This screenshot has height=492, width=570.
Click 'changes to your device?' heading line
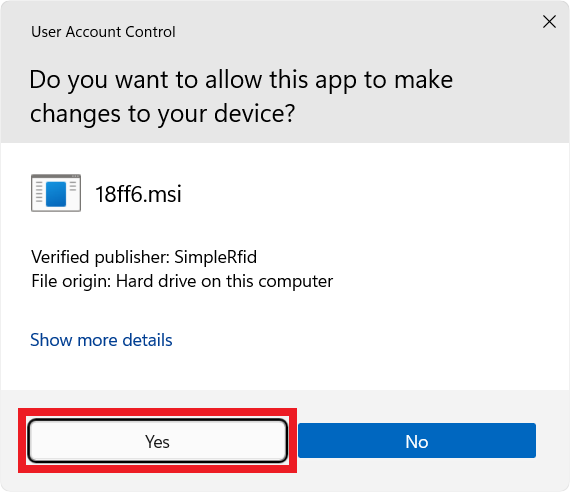162,114
